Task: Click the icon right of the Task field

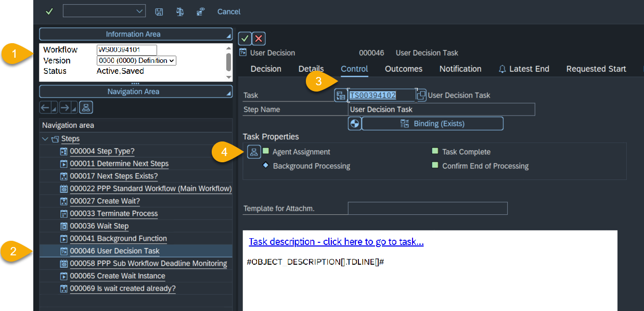Action: tap(421, 95)
